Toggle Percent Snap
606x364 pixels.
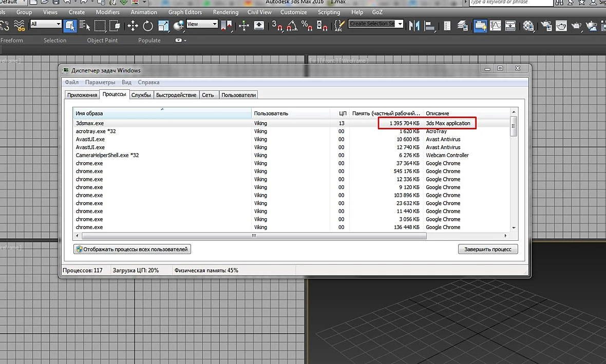point(307,26)
